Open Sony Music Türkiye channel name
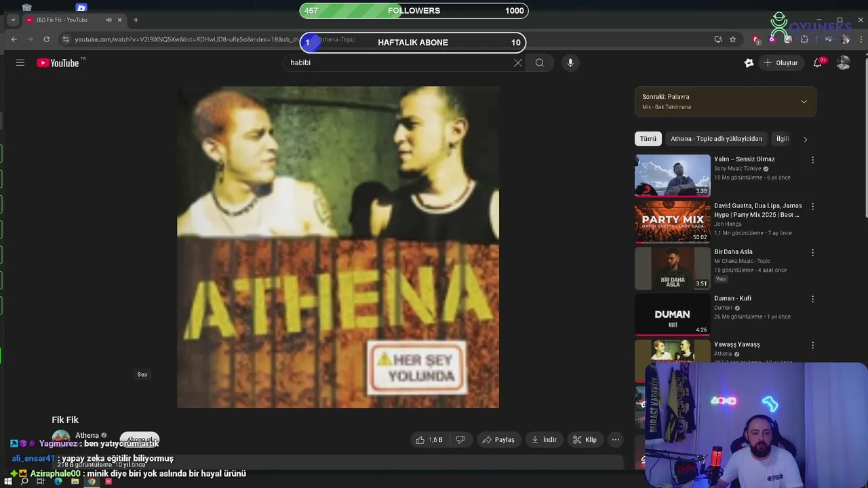The height and width of the screenshot is (488, 868). pos(738,169)
